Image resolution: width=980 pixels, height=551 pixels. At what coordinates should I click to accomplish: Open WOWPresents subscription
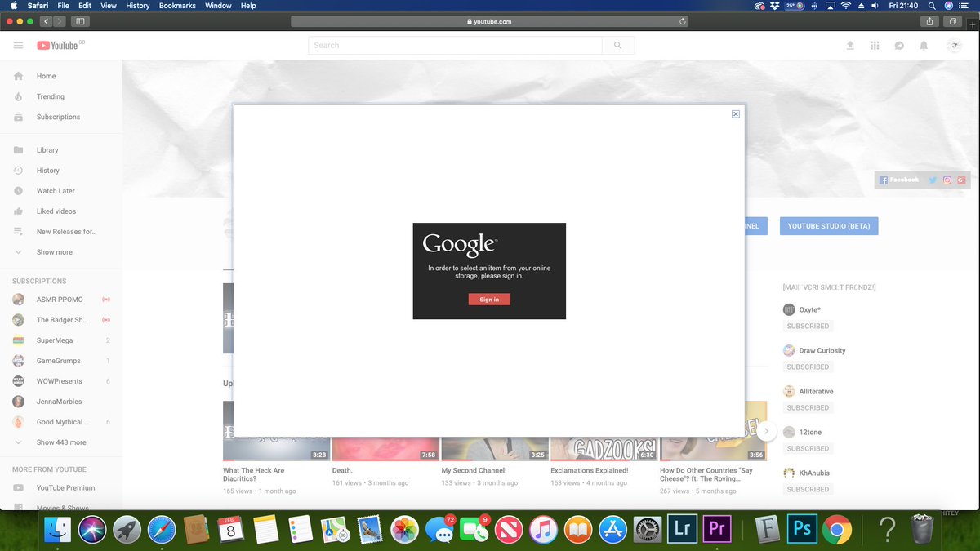[61, 381]
